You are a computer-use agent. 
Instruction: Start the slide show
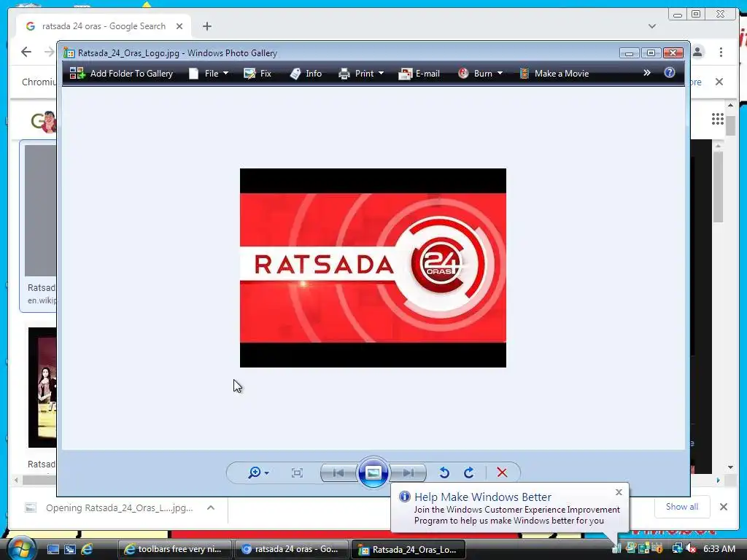[x=373, y=472]
